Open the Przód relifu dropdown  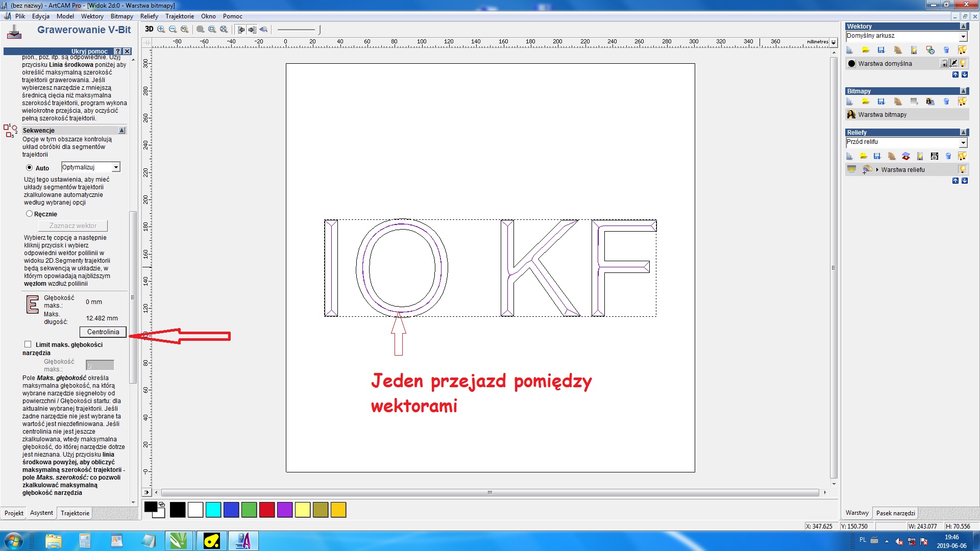tap(963, 142)
